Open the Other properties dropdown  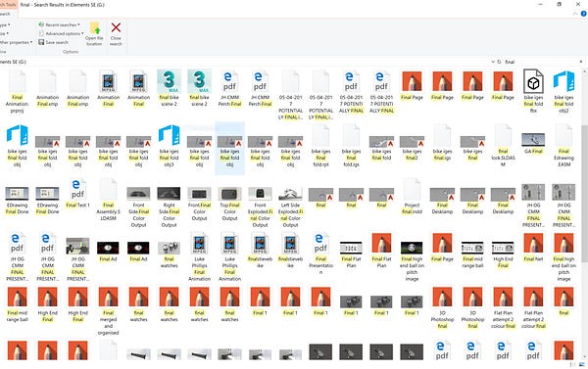coord(16,42)
